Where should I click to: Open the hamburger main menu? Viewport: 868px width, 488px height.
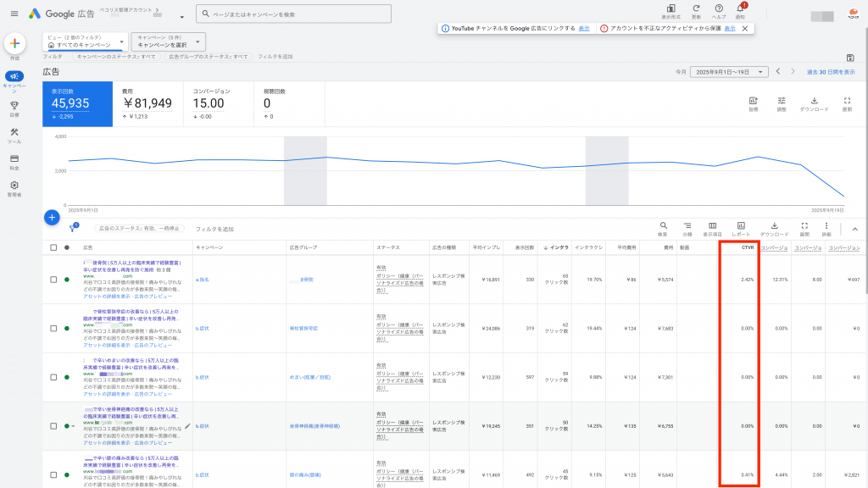(14, 13)
